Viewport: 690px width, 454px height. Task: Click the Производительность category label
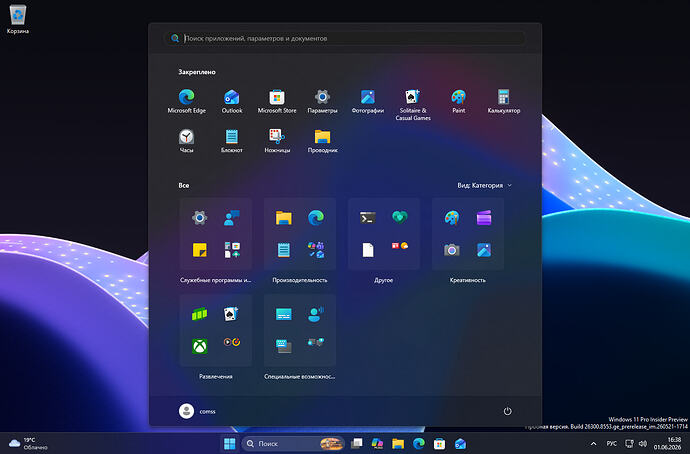tap(300, 280)
